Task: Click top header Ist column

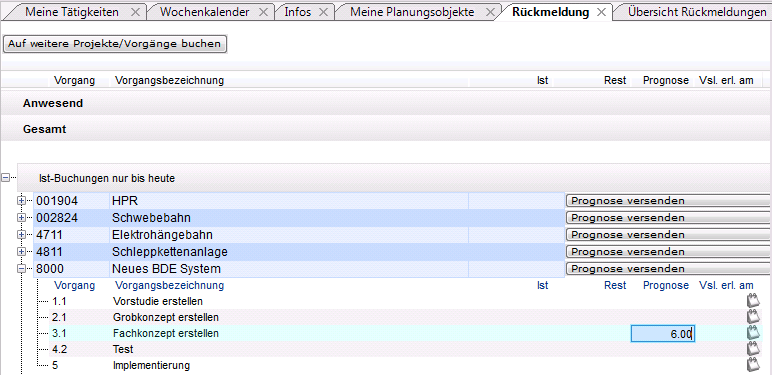Action: click(x=543, y=80)
